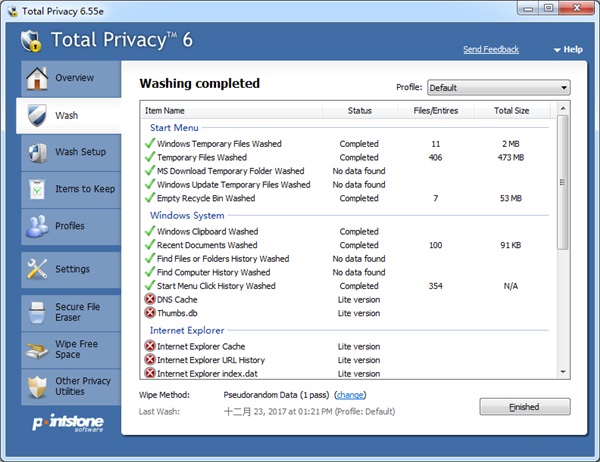Click the Send Feedback link
Viewport: 600px width, 462px height.
pos(491,49)
